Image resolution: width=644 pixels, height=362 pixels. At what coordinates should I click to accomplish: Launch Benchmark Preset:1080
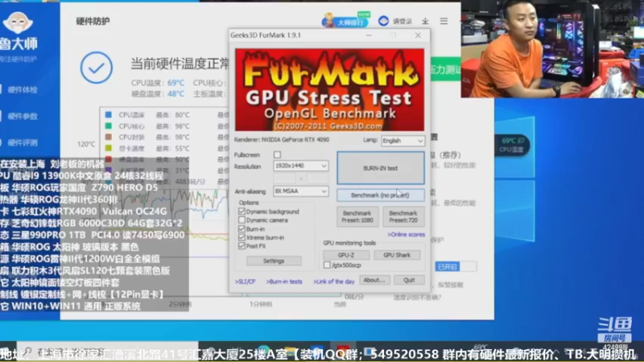pyautogui.click(x=357, y=216)
